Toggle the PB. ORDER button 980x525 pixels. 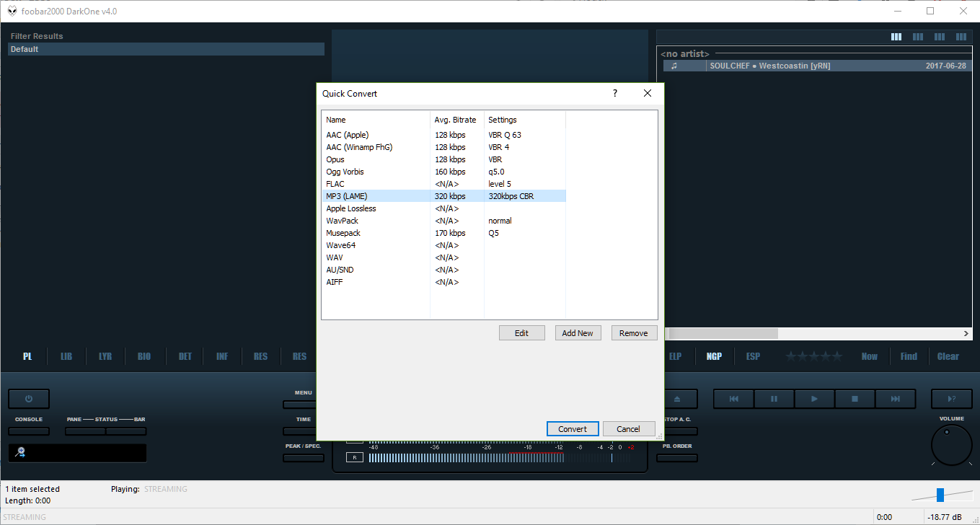tap(678, 458)
